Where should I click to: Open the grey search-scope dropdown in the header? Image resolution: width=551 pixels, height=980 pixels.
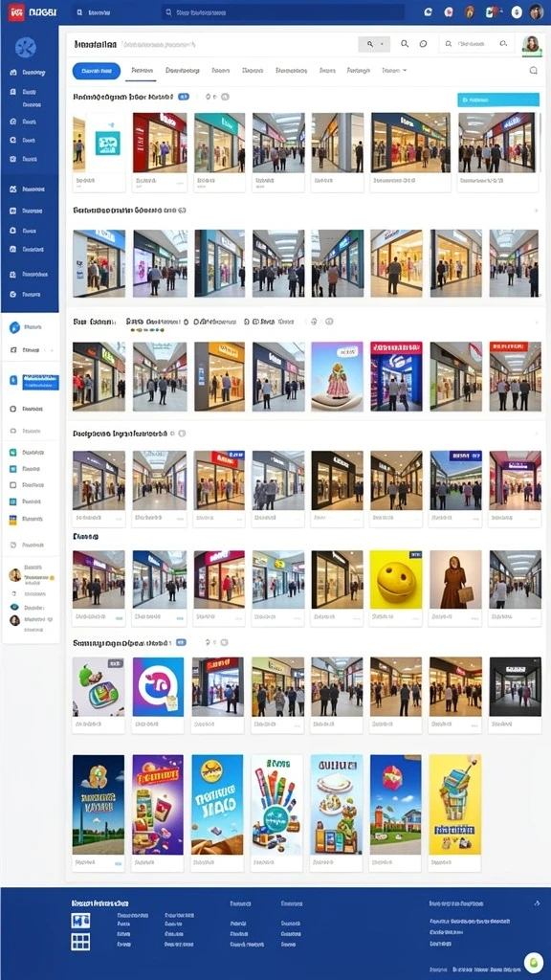tap(374, 44)
